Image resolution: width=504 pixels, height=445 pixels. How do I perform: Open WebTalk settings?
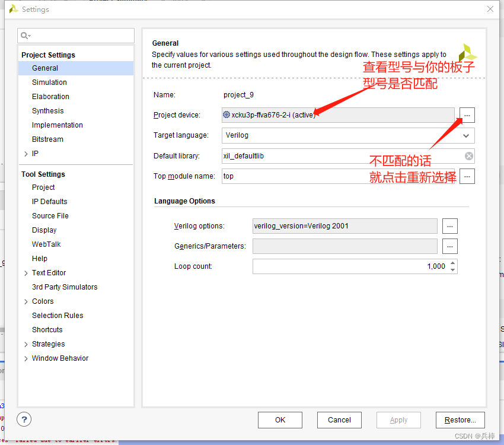pyautogui.click(x=46, y=244)
